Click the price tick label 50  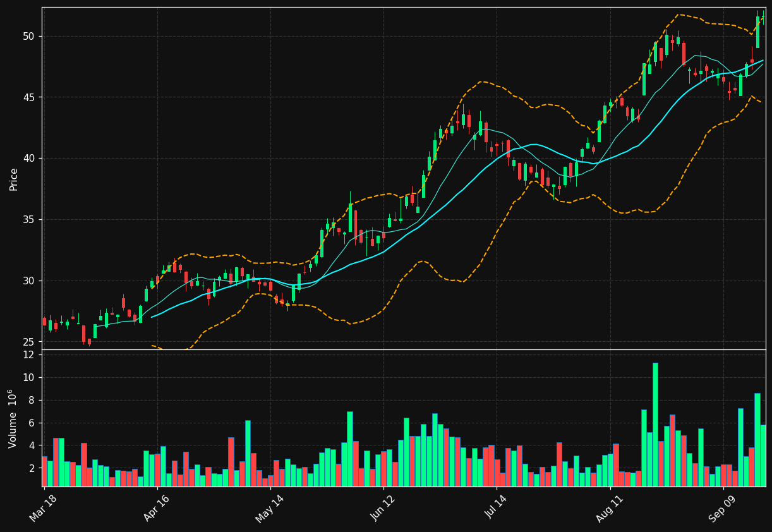pos(28,36)
